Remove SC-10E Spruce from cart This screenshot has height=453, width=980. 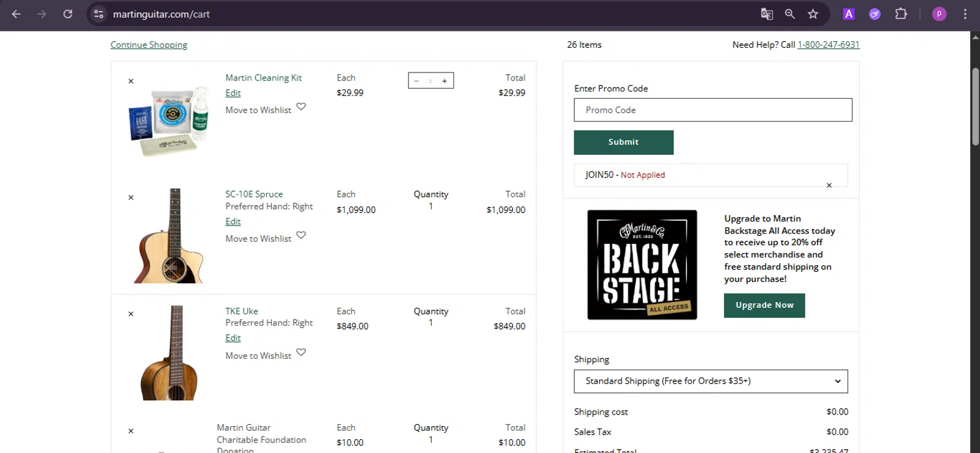[x=131, y=197]
